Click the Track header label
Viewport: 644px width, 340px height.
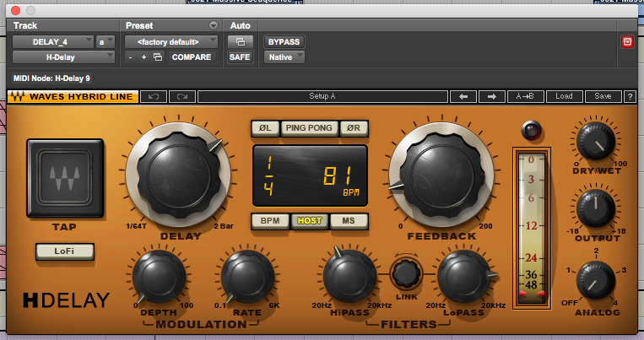point(25,25)
